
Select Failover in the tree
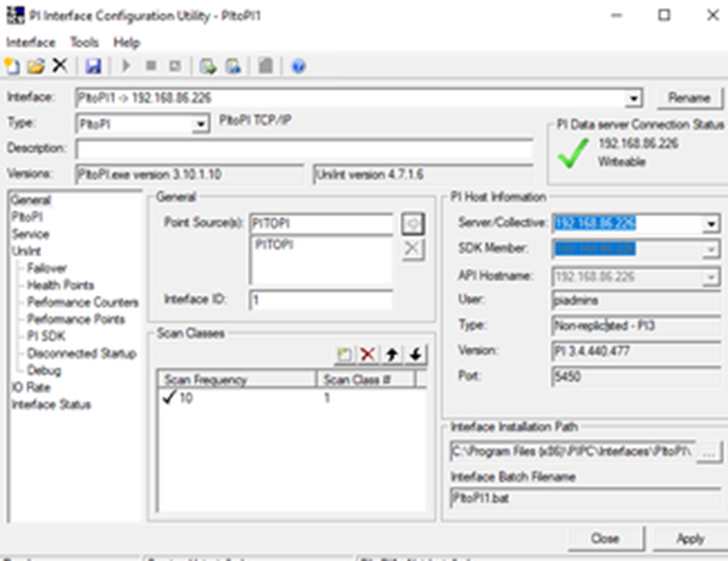[x=47, y=268]
